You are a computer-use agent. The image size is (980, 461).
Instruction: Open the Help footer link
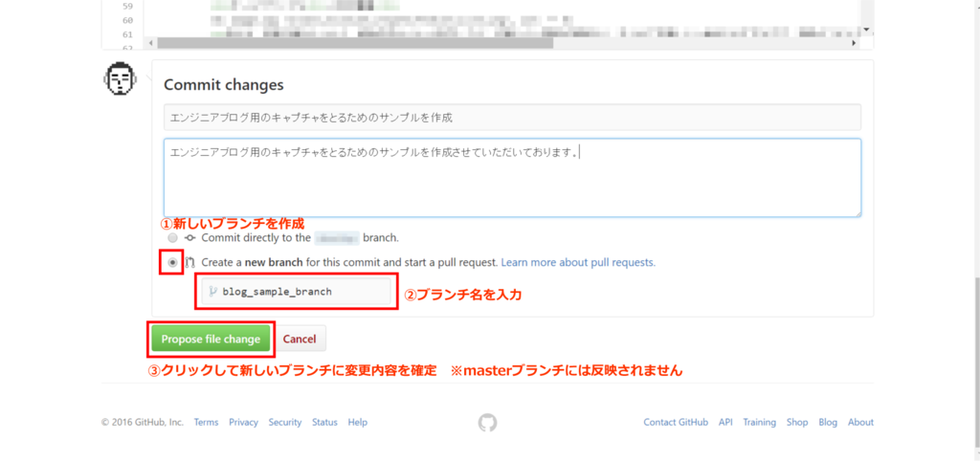(x=358, y=423)
